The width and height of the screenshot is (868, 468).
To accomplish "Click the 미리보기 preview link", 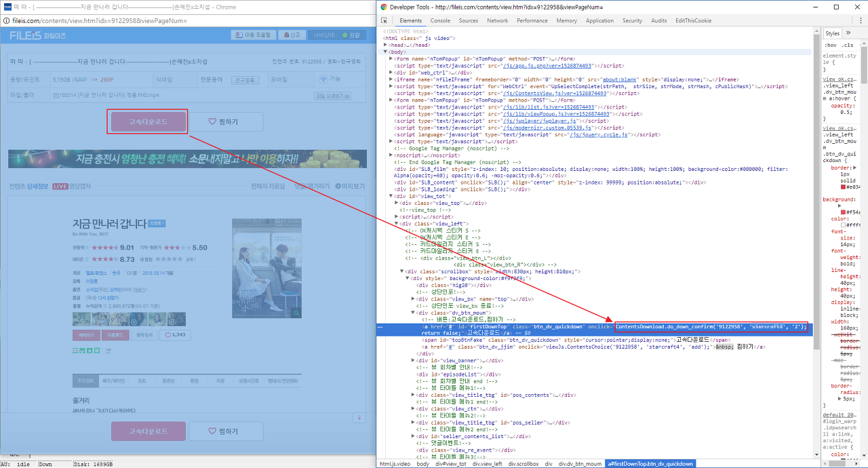I will click(x=351, y=186).
